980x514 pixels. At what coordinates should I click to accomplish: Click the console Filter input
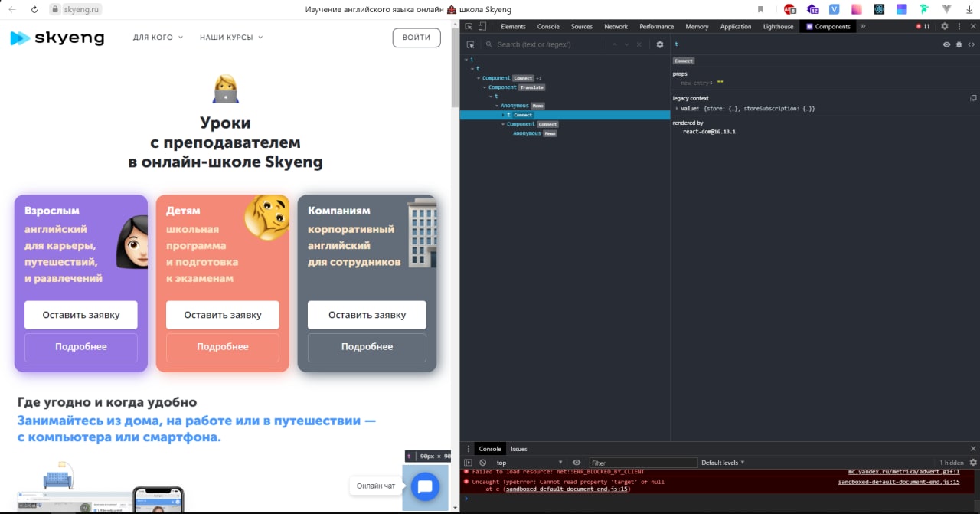point(643,463)
